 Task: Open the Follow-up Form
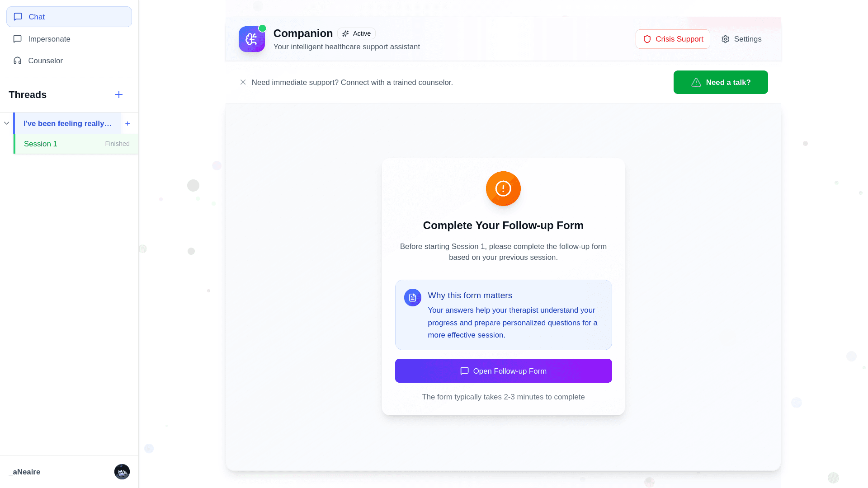pyautogui.click(x=503, y=371)
